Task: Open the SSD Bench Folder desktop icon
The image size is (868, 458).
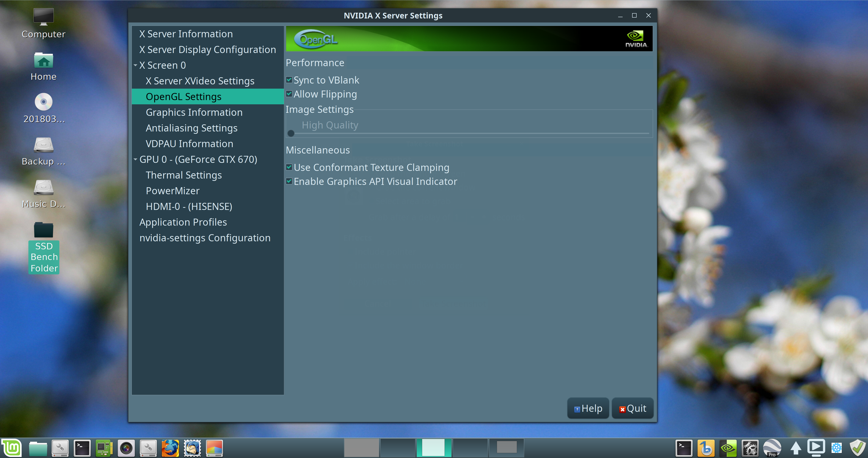Action: 43,247
